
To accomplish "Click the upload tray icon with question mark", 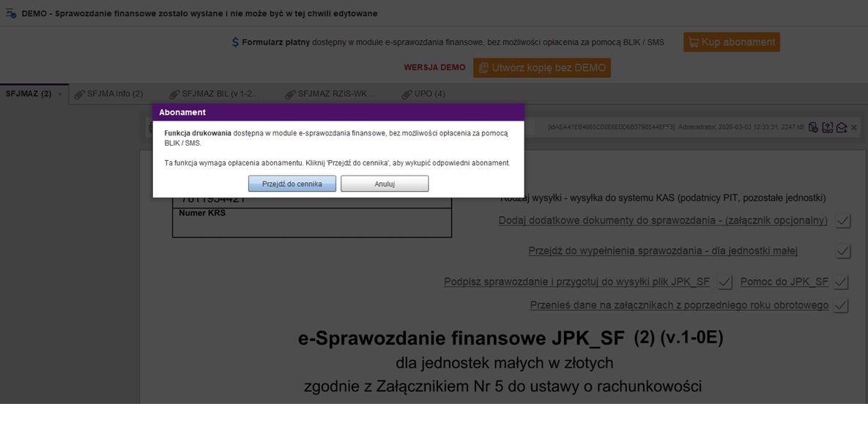I will [x=827, y=127].
